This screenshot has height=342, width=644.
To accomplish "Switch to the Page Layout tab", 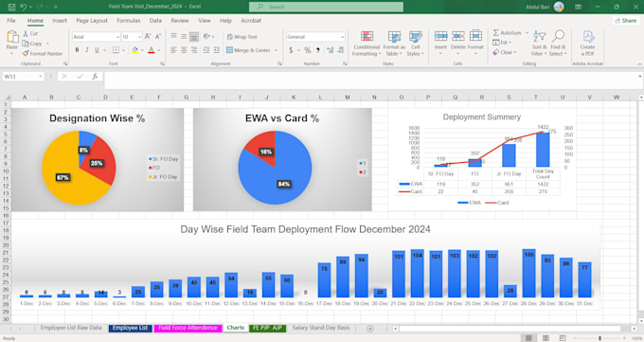I will pos(92,20).
